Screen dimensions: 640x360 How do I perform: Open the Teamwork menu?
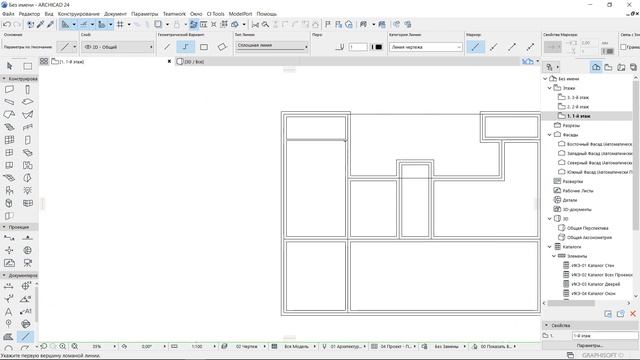(174, 14)
